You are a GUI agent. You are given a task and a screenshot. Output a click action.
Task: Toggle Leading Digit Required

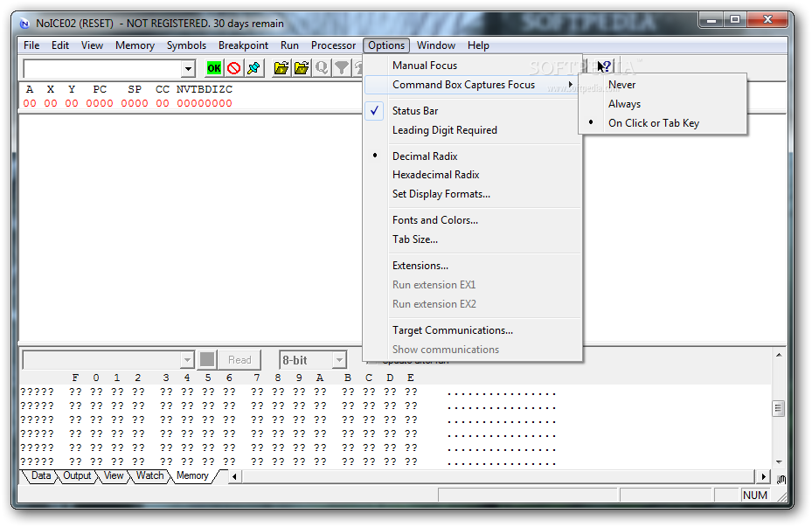click(473, 130)
